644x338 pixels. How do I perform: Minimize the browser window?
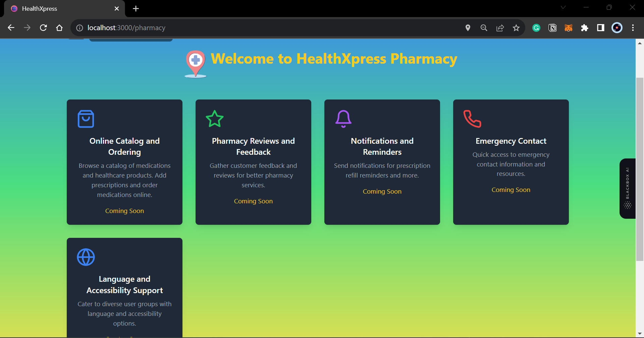tap(586, 7)
